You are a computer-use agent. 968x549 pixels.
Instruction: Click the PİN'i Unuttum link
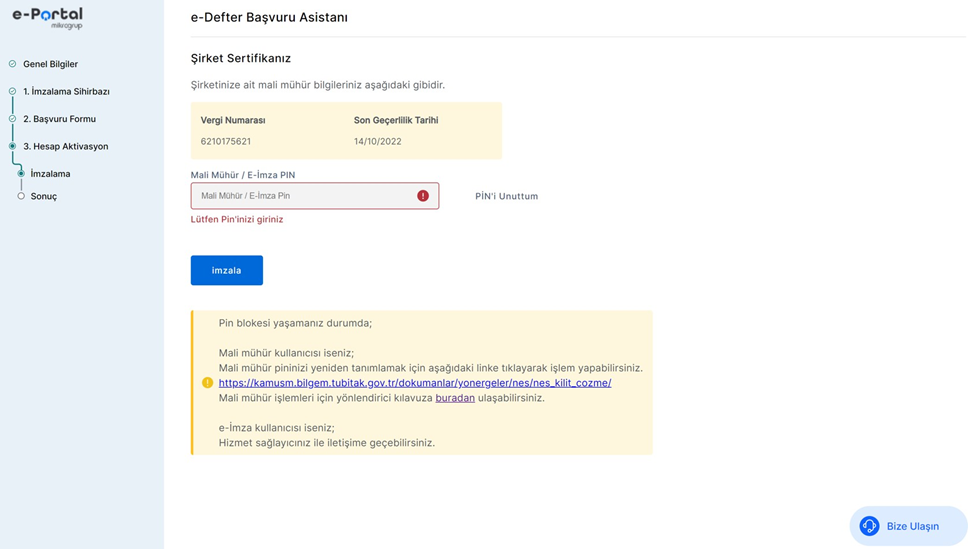coord(506,196)
